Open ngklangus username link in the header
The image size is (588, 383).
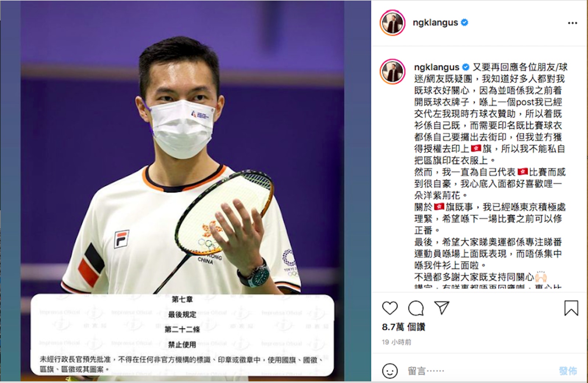pyautogui.click(x=435, y=22)
